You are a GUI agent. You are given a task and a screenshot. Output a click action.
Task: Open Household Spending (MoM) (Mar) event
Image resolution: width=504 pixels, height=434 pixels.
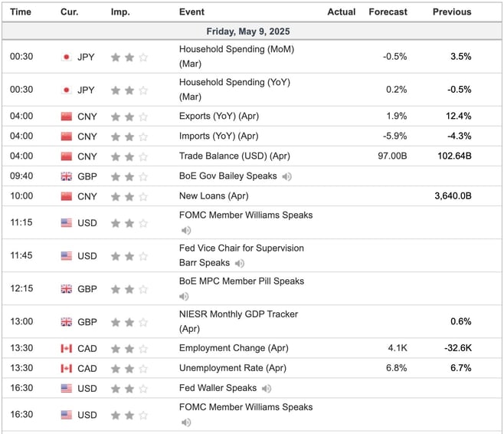(x=237, y=56)
